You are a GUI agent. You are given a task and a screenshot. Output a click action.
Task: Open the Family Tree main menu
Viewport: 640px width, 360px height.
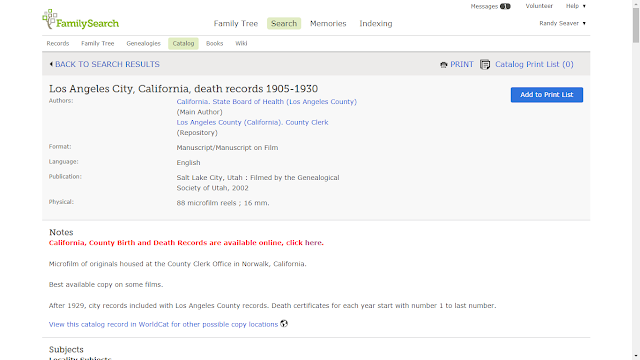[236, 24]
